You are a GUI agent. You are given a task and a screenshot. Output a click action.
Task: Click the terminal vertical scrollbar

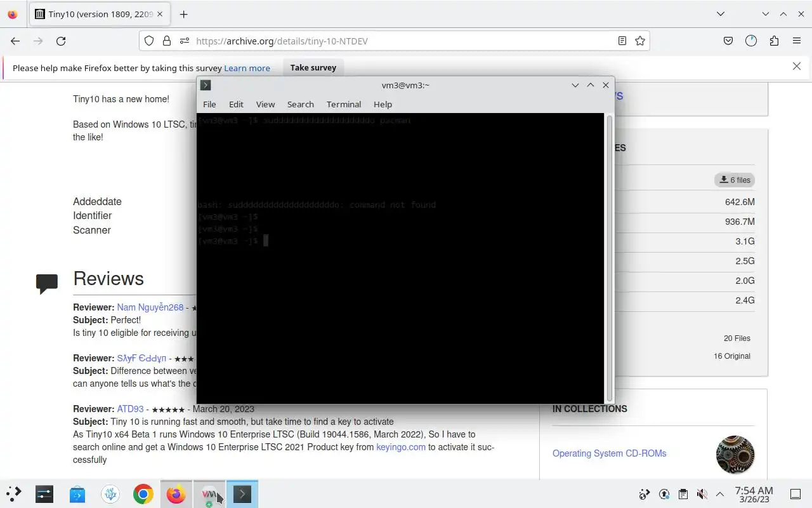(x=610, y=257)
